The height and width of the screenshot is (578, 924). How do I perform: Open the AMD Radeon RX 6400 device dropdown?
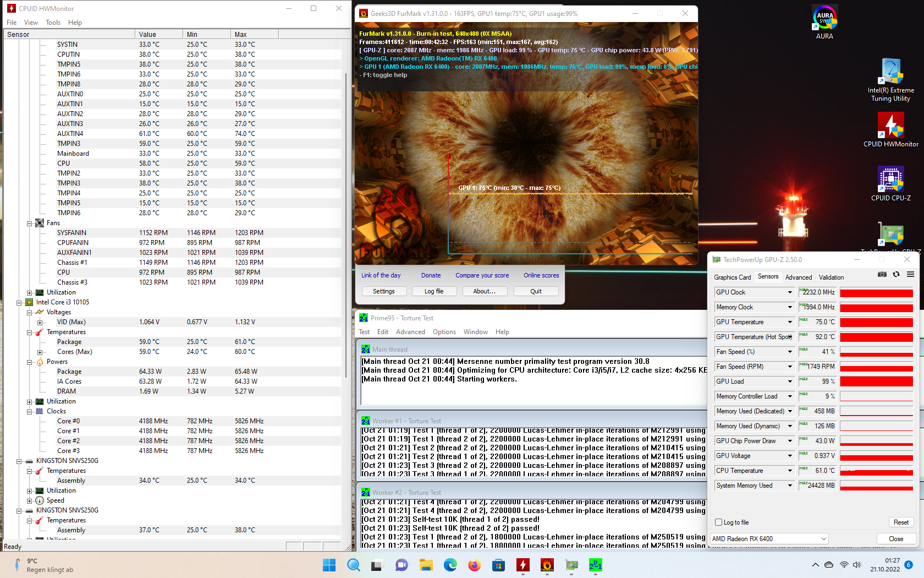pos(769,539)
